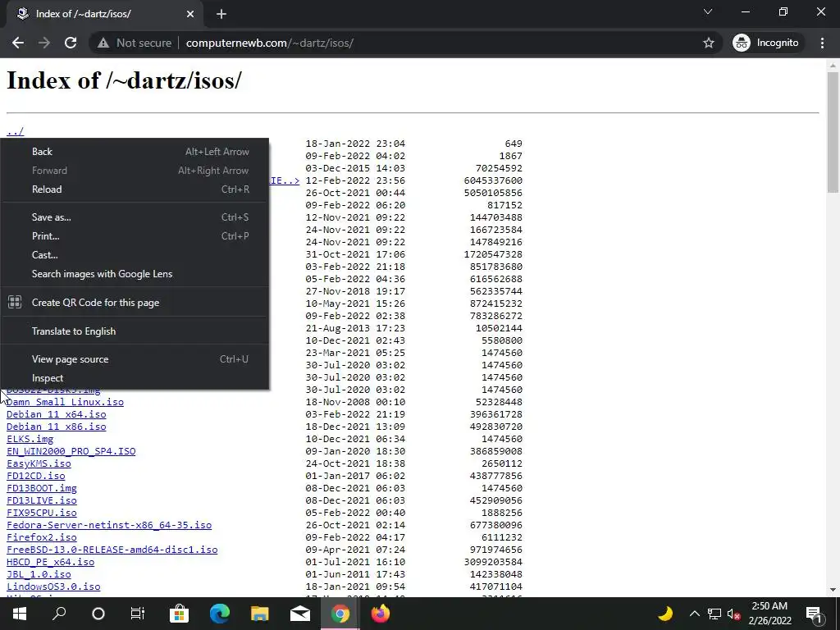Open Debian_11_x64.iso link
840x630 pixels.
[57, 414]
